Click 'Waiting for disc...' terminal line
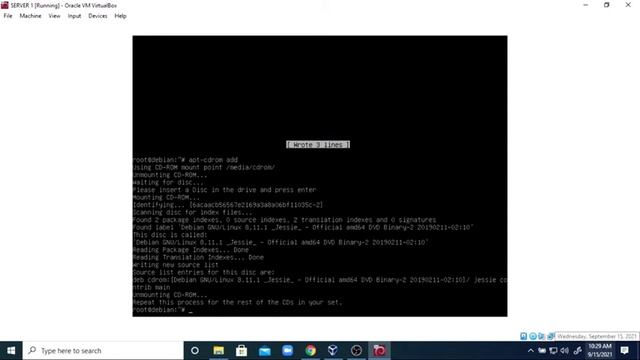This screenshot has width=640, height=360. (x=168, y=182)
